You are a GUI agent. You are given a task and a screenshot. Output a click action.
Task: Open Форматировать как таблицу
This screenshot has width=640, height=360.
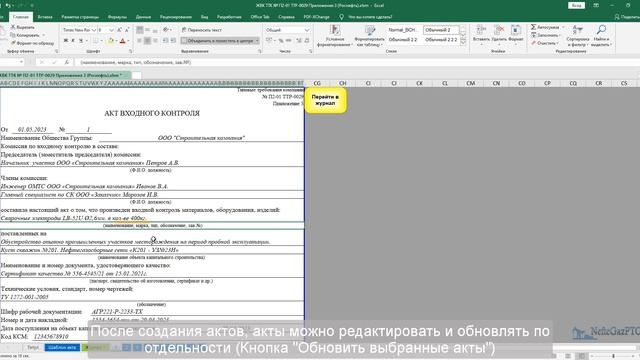(x=369, y=36)
